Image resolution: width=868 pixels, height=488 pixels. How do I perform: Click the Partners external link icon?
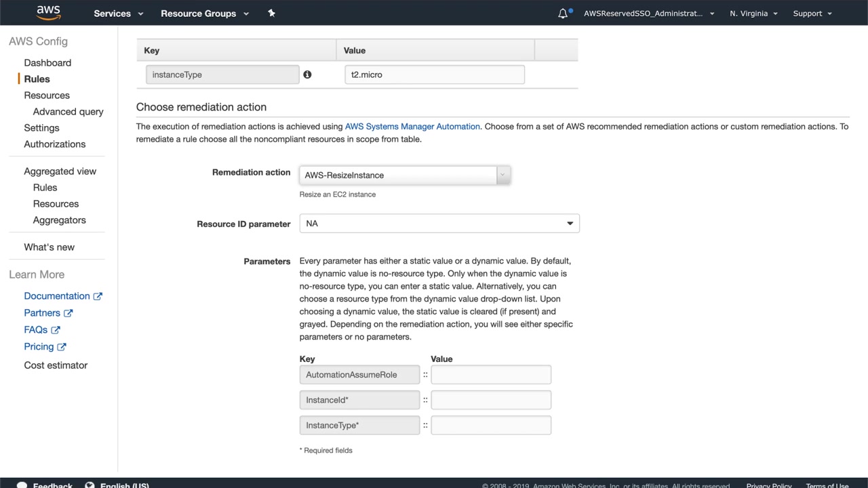(68, 313)
